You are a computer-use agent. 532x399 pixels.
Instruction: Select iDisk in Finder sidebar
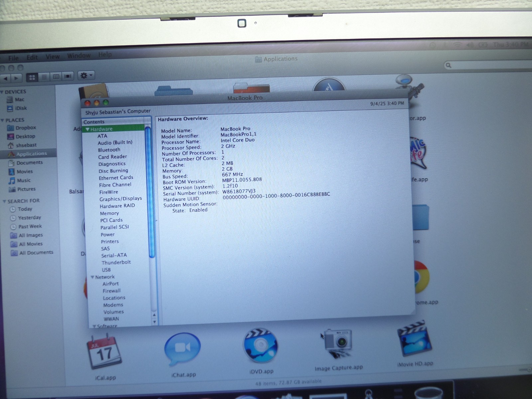point(17,108)
